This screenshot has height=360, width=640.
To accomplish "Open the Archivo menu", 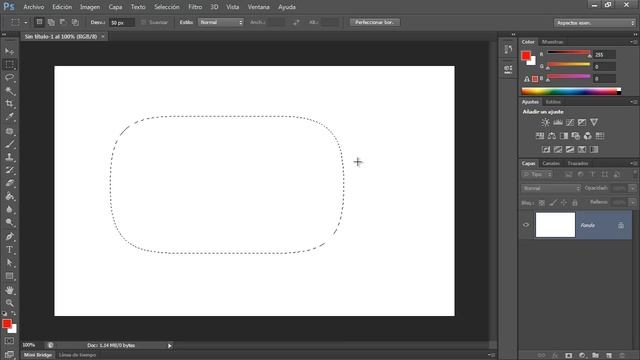I will click(x=33, y=7).
